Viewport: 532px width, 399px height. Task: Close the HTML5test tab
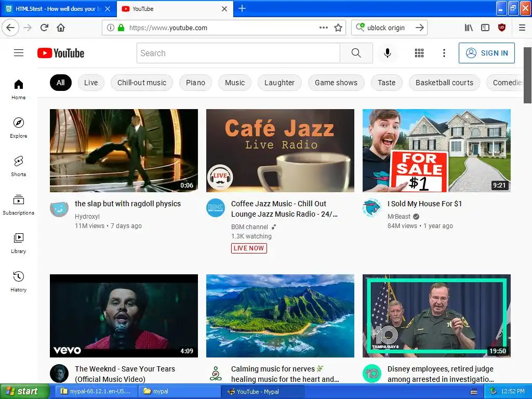(x=108, y=9)
